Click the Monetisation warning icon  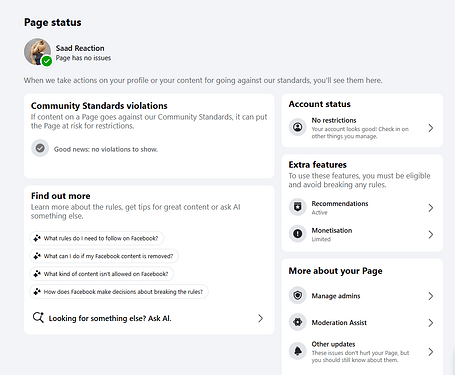[297, 234]
